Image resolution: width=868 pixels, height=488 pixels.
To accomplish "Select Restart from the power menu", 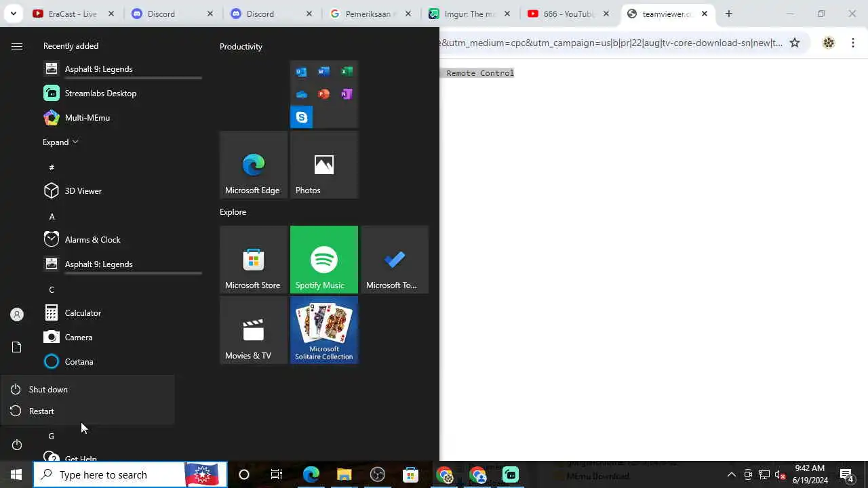I will pos(87,411).
